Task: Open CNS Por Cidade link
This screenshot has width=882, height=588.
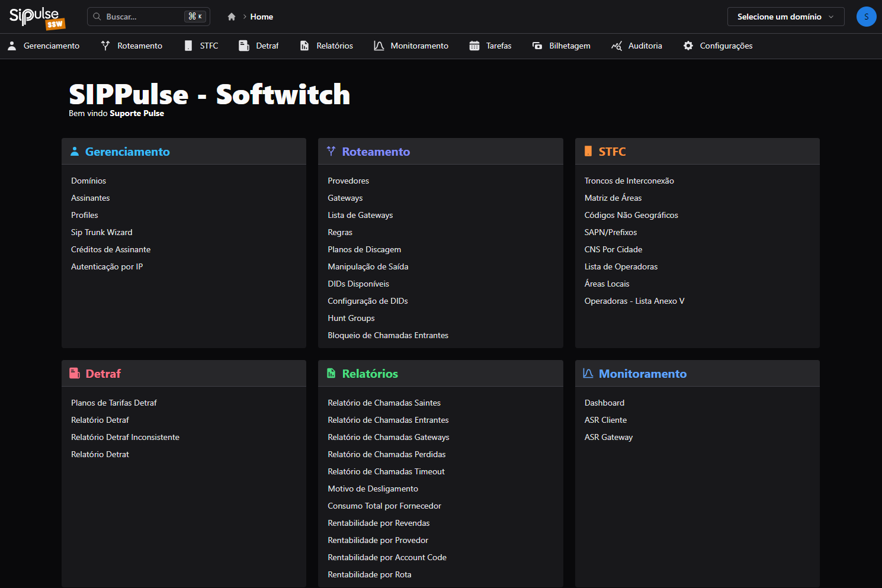Action: click(614, 249)
